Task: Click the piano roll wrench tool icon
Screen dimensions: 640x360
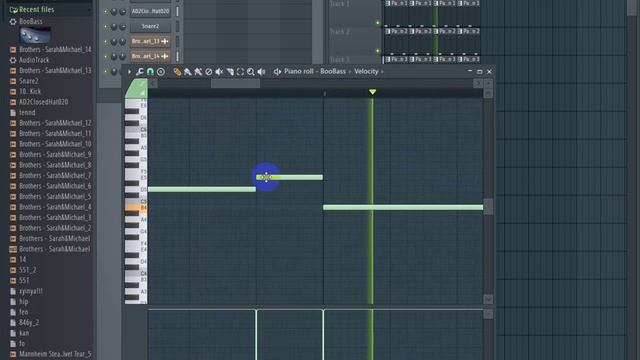Action: coord(140,72)
